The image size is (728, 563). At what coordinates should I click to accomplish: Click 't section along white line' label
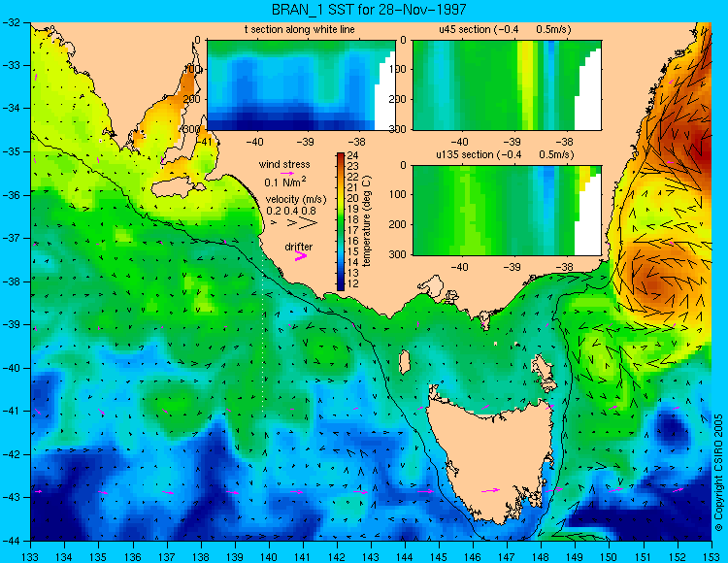tap(300, 29)
